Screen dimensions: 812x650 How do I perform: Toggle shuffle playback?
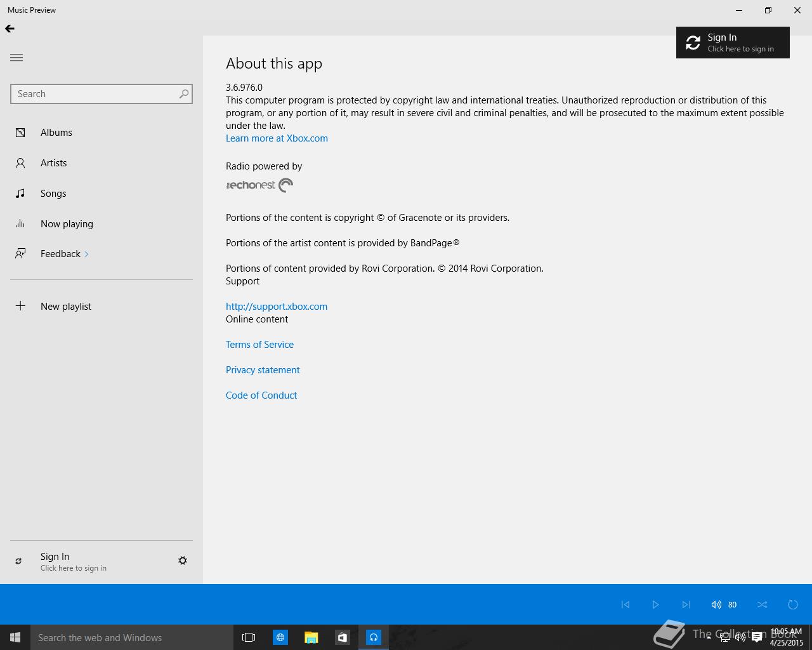762,604
